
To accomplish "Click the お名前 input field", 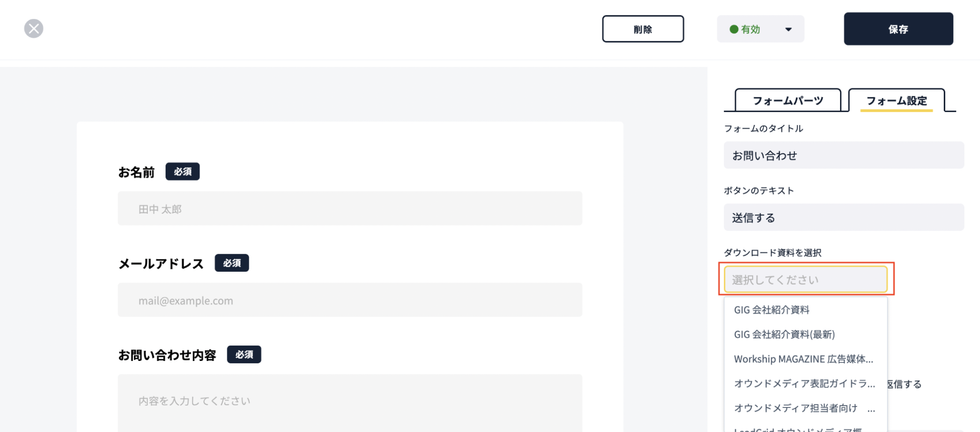I will pyautogui.click(x=350, y=209).
